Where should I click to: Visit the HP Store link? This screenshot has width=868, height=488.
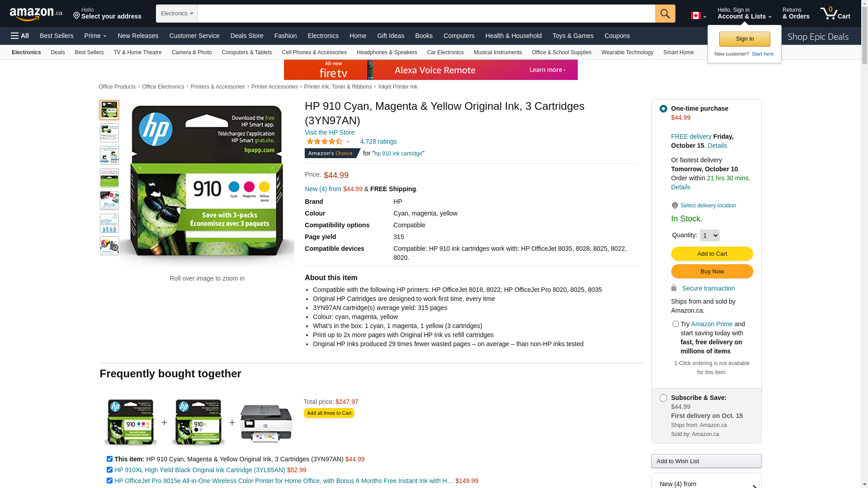(330, 132)
